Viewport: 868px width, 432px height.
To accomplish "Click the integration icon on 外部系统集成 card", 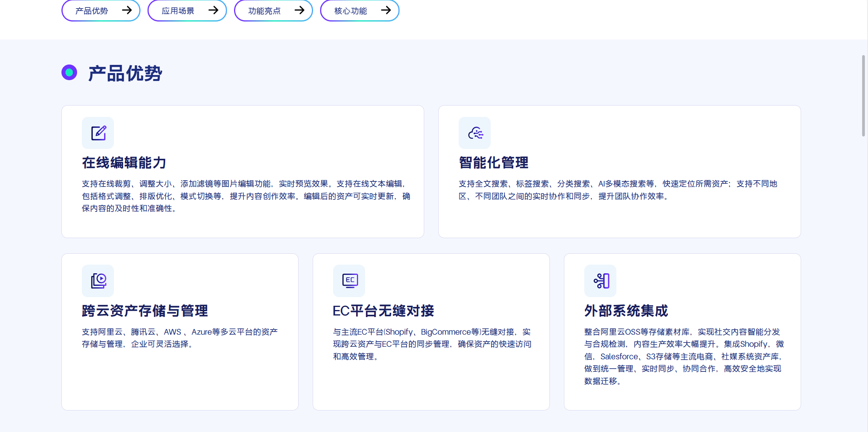I will 600,281.
